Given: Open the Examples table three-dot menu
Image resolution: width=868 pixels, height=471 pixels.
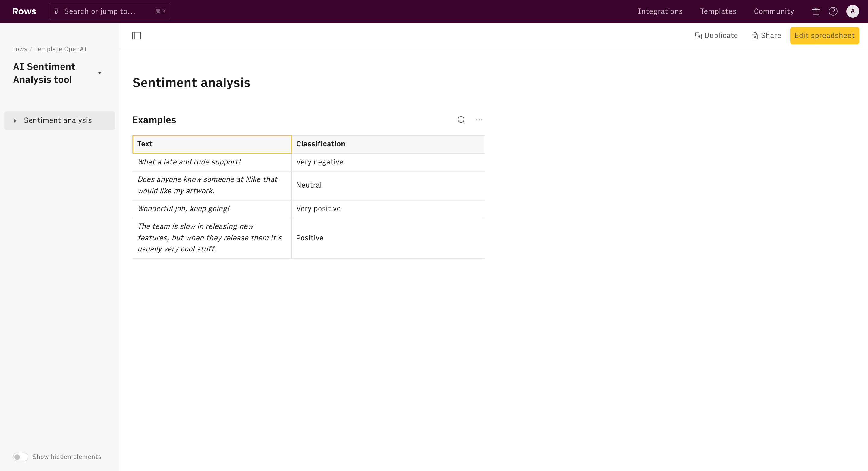Looking at the screenshot, I should pos(479,120).
